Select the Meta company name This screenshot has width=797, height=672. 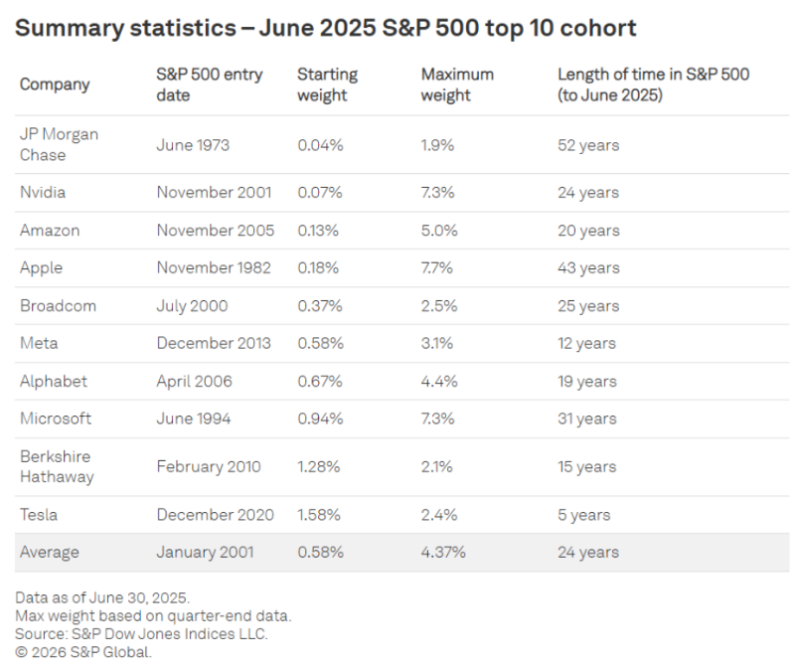click(39, 344)
